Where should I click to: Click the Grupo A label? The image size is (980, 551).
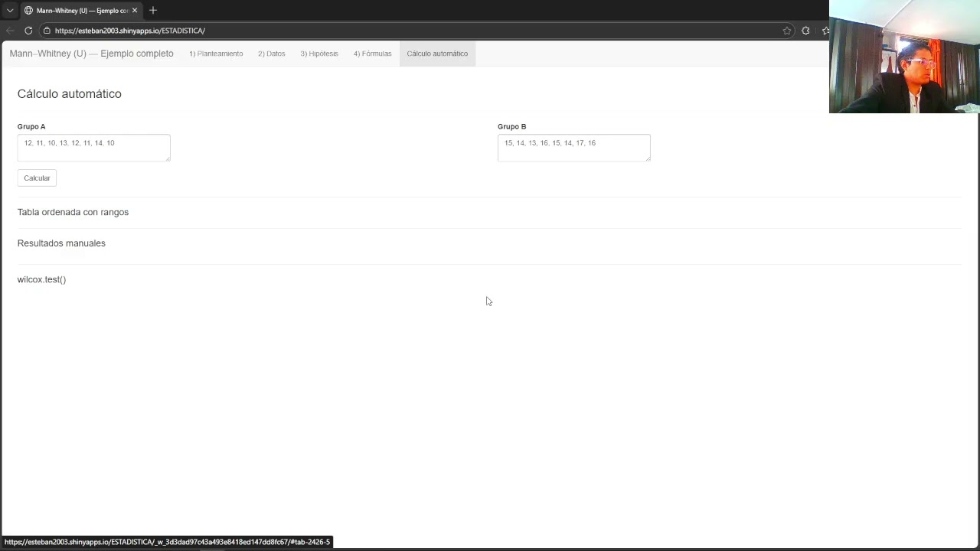tap(31, 126)
